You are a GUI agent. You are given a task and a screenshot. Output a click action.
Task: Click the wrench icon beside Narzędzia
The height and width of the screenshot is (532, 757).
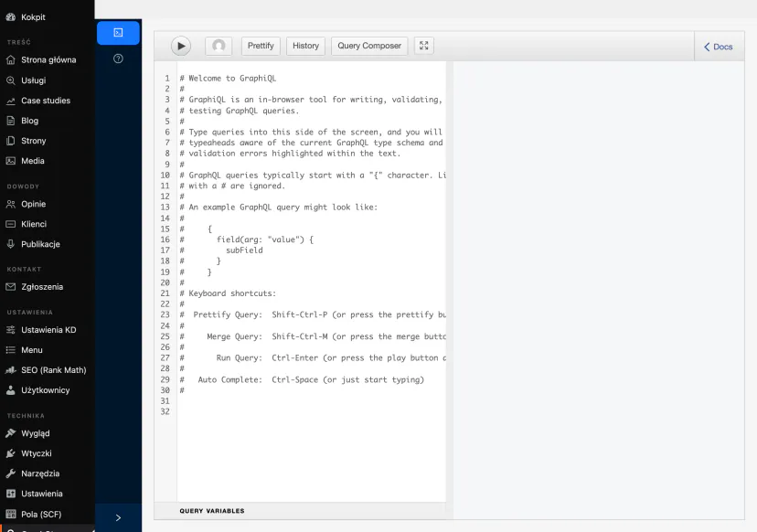point(11,473)
